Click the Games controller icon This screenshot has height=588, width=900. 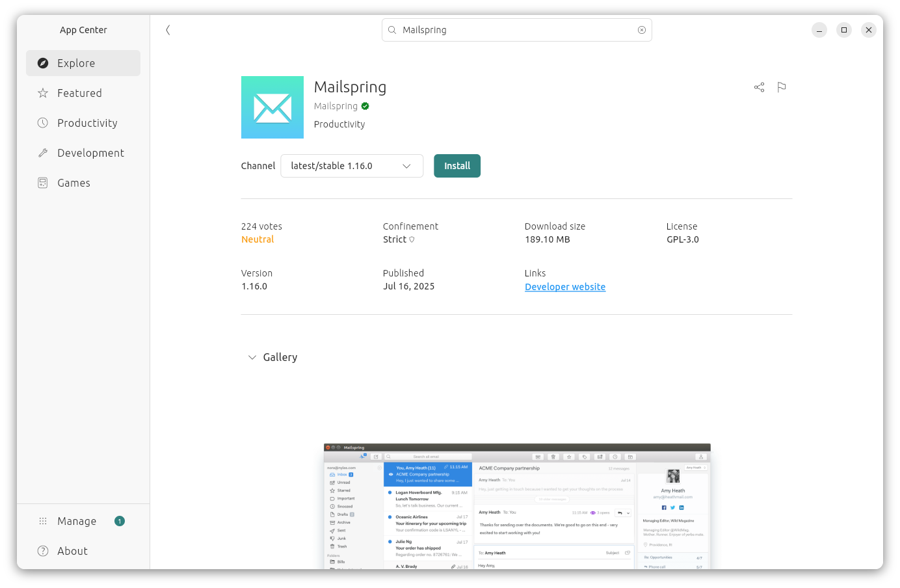[42, 182]
